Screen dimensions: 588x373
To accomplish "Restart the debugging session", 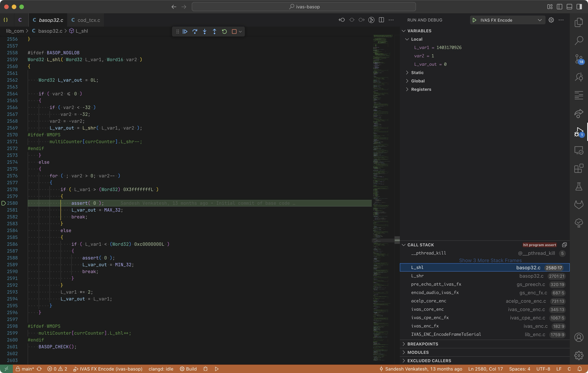I will (x=224, y=32).
